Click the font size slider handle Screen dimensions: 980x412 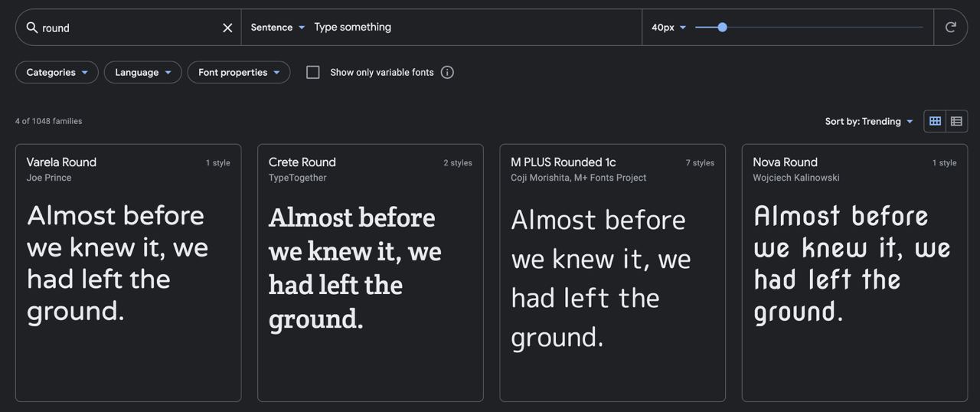(x=722, y=28)
